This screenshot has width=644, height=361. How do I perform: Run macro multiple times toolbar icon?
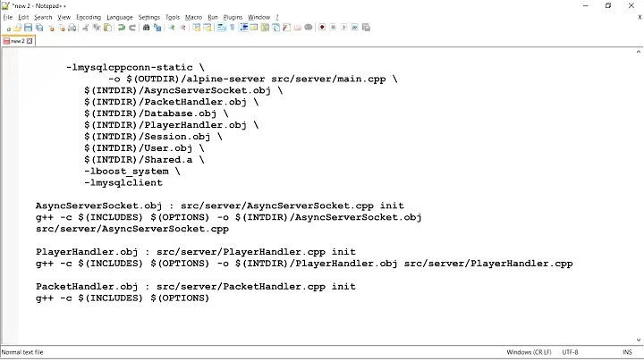(x=355, y=28)
